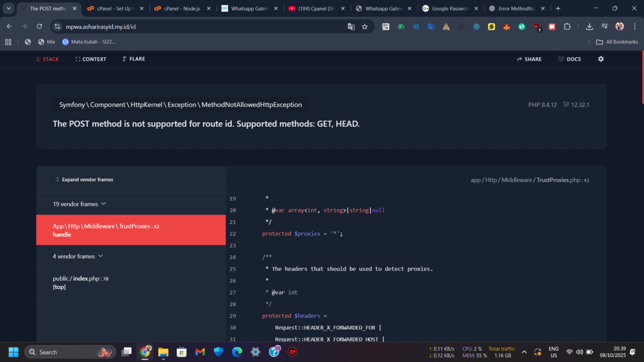
Task: Switch to the FLARE tab
Action: coord(134,59)
